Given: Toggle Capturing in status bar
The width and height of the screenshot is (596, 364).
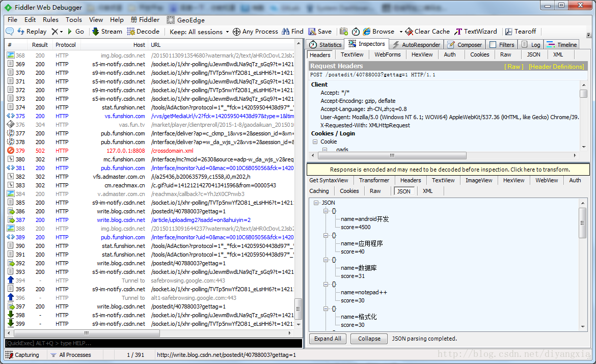Looking at the screenshot, I should click(x=22, y=355).
